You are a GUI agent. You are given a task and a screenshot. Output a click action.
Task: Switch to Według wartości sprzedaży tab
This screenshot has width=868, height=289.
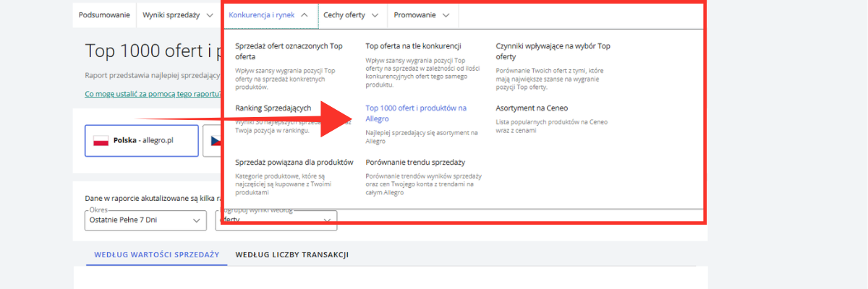tap(156, 255)
